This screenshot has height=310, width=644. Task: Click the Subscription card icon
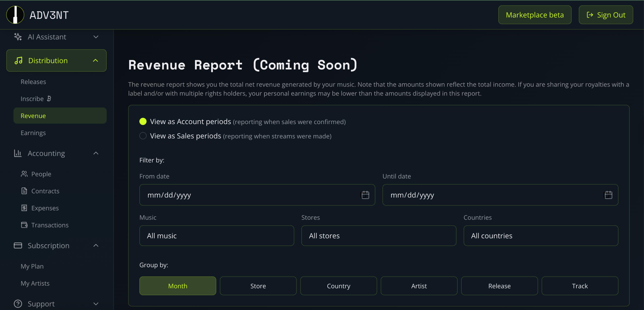[18, 246]
